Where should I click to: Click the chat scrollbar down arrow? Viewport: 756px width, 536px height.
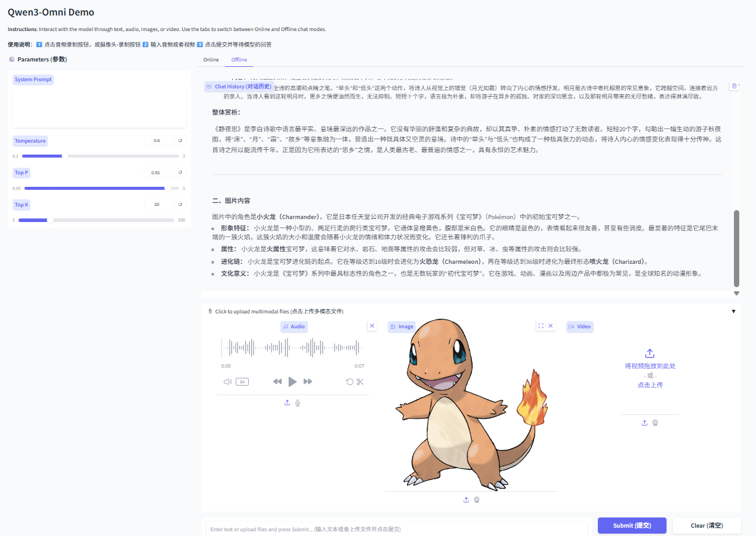tap(736, 293)
